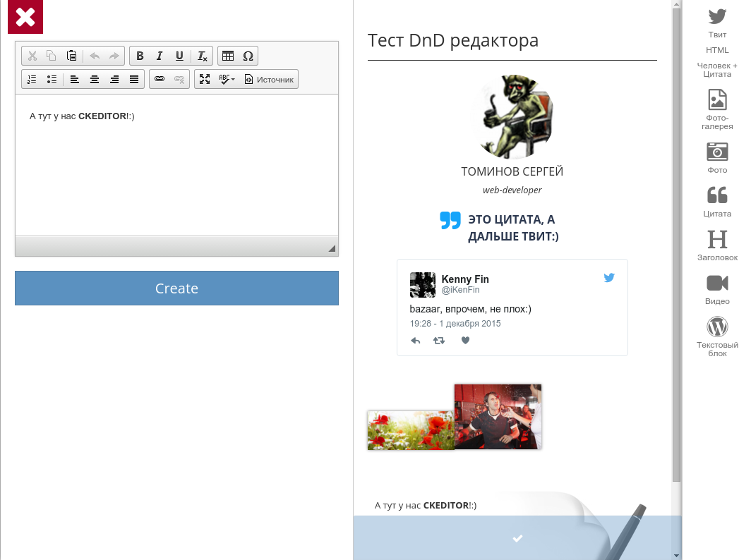The image size is (751, 560).
Task: Insert a table using the table icon
Action: click(x=228, y=56)
